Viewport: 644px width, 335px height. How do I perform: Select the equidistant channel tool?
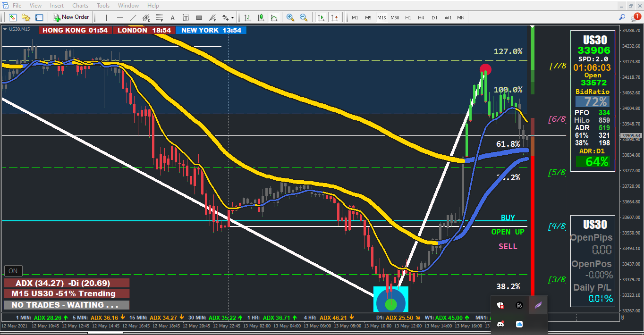tap(146, 17)
